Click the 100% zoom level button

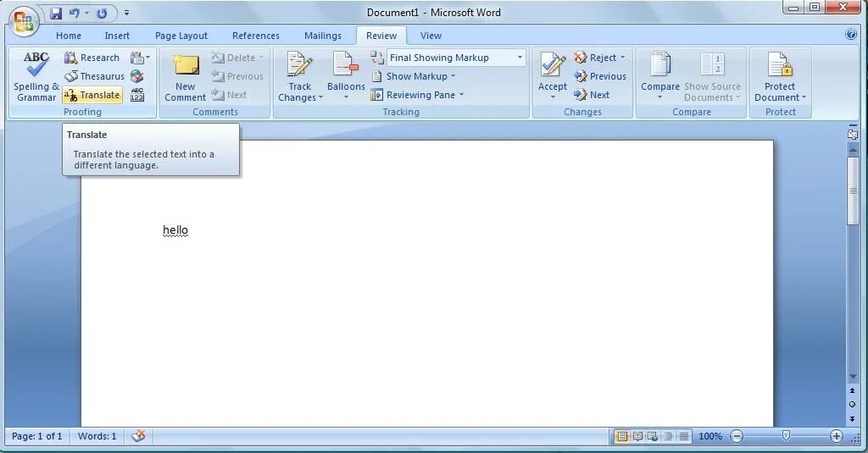point(710,436)
